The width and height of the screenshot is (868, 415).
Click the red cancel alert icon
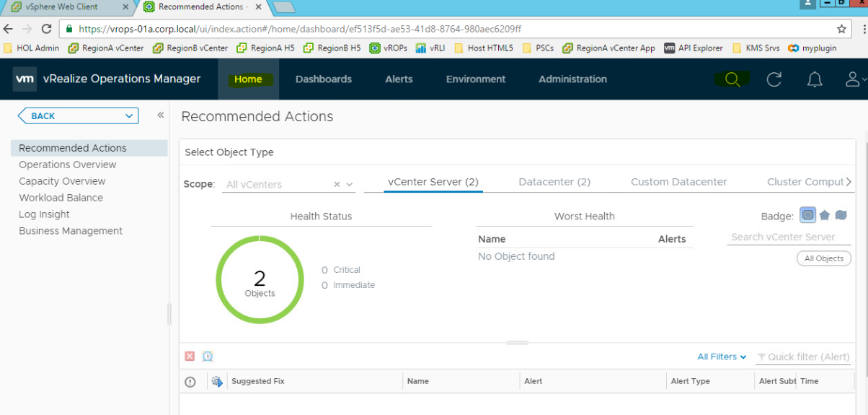coord(190,357)
